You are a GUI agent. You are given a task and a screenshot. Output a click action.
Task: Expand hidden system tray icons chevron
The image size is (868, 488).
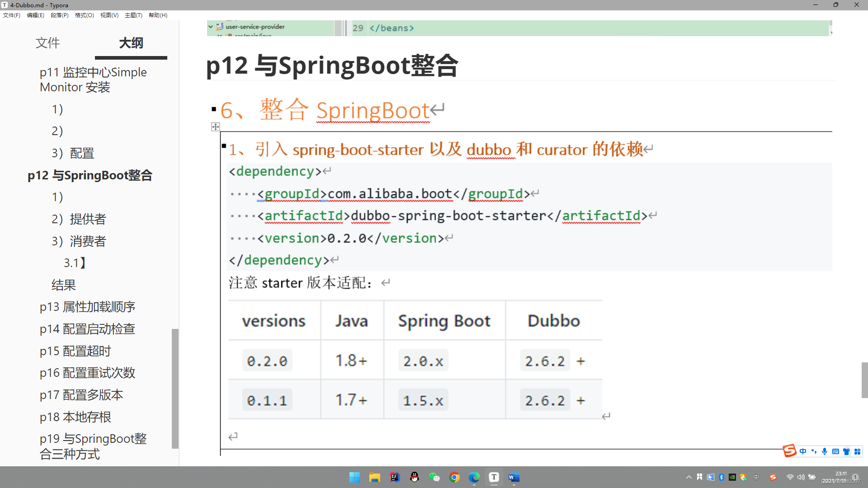tap(689, 477)
